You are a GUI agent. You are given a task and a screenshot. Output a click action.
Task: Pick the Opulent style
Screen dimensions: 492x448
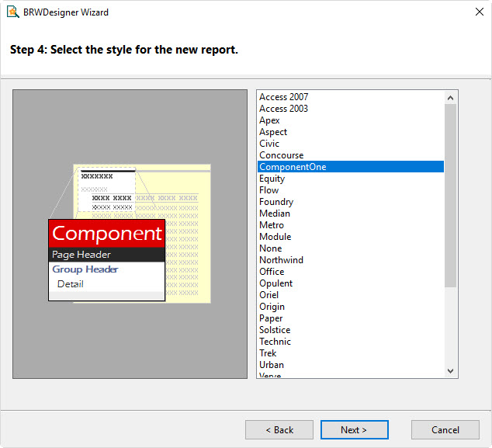point(351,283)
